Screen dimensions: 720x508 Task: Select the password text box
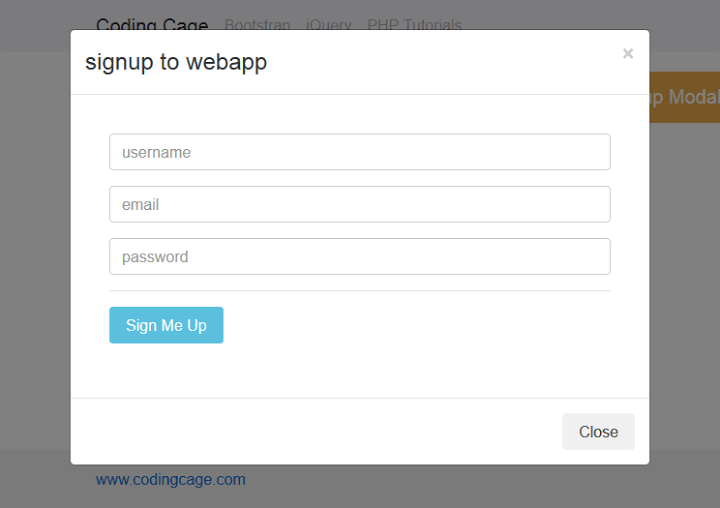359,256
